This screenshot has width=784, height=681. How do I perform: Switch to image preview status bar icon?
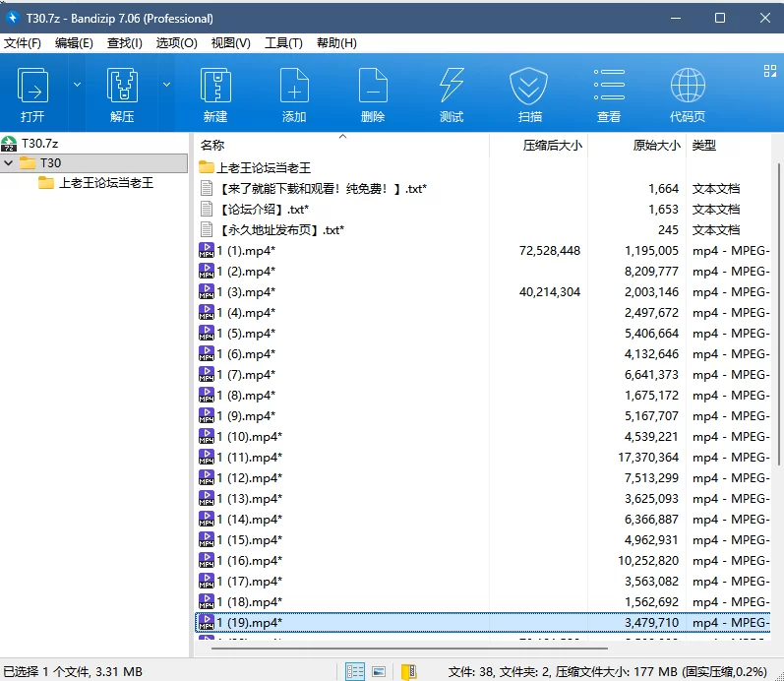coord(379,671)
